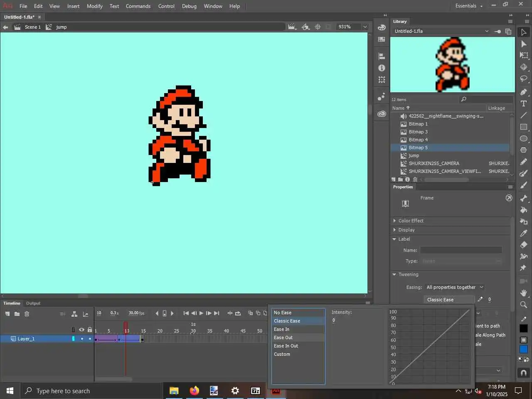This screenshot has height=399, width=532.
Task: Select the Hand tool
Action: pyautogui.click(x=524, y=293)
